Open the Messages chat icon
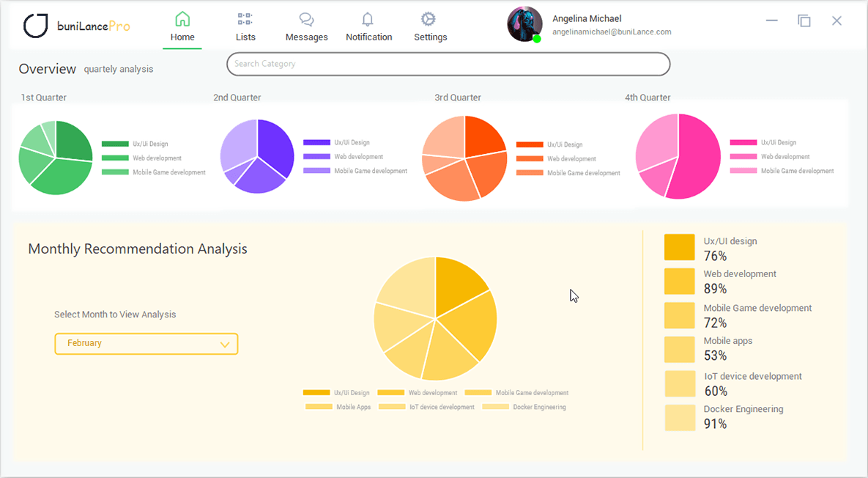 tap(306, 18)
